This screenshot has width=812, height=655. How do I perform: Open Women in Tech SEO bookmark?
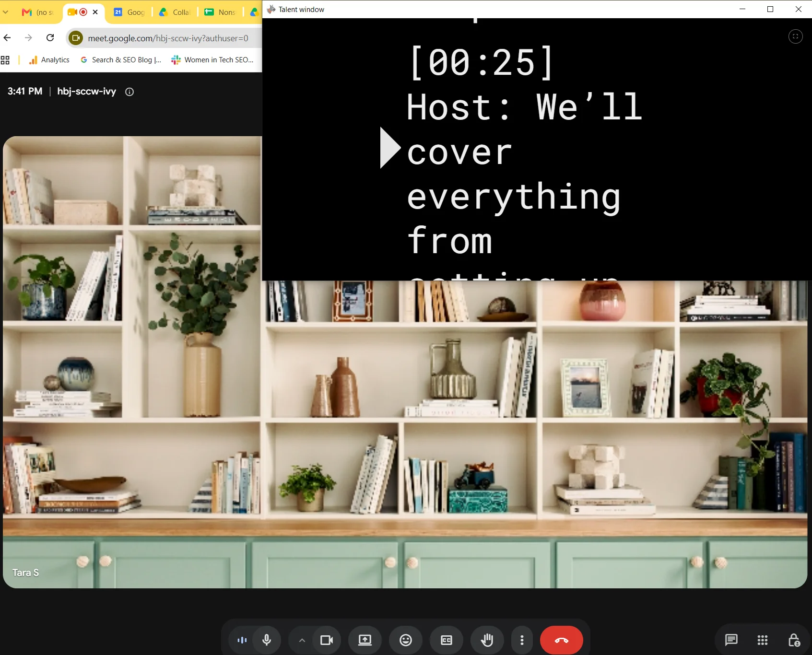[212, 60]
